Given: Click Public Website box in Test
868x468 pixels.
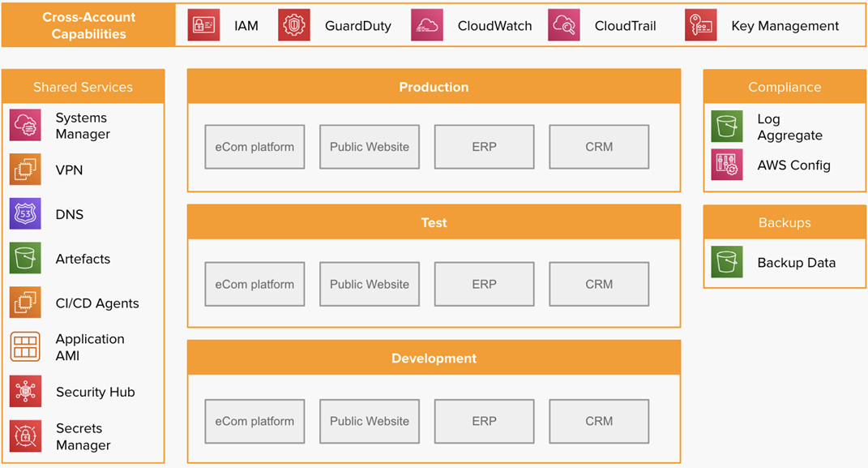Looking at the screenshot, I should point(370,284).
